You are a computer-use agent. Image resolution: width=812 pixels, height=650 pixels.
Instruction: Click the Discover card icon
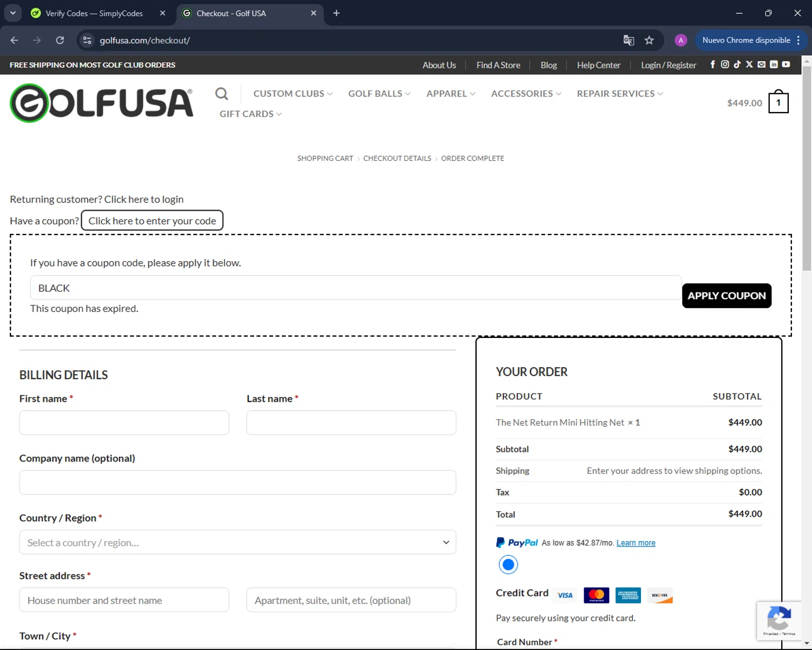(x=660, y=595)
